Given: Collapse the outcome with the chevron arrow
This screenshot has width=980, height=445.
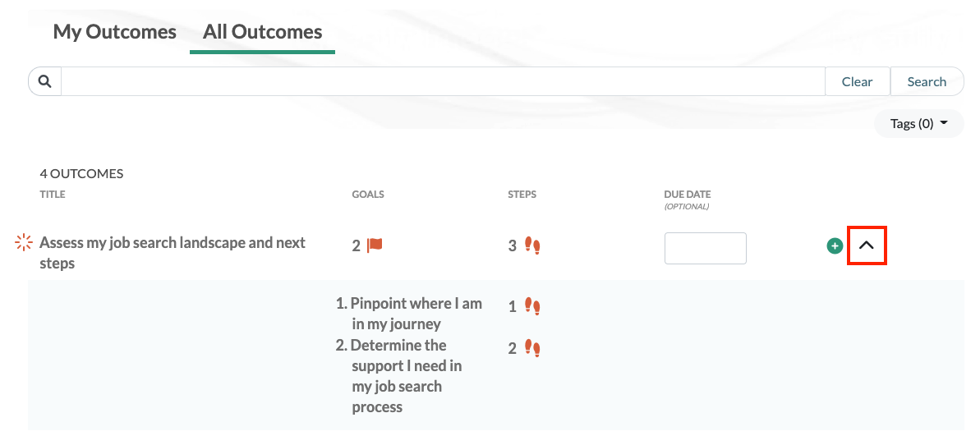Looking at the screenshot, I should [x=867, y=245].
